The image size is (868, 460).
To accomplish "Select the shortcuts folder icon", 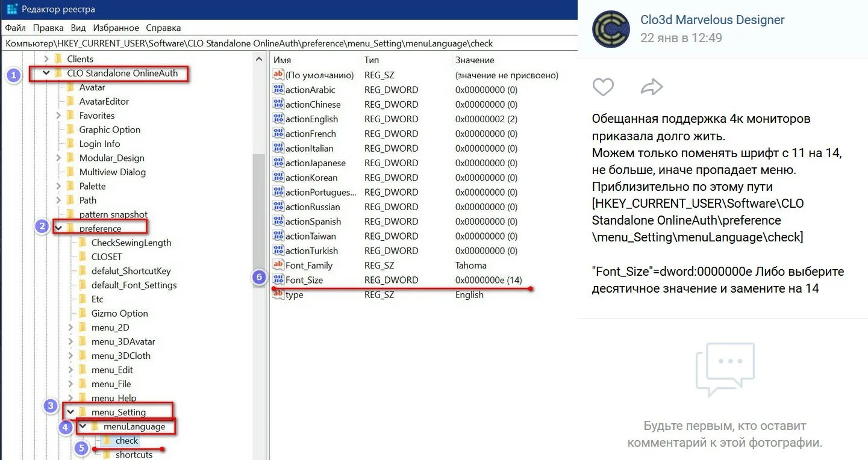I will (107, 455).
